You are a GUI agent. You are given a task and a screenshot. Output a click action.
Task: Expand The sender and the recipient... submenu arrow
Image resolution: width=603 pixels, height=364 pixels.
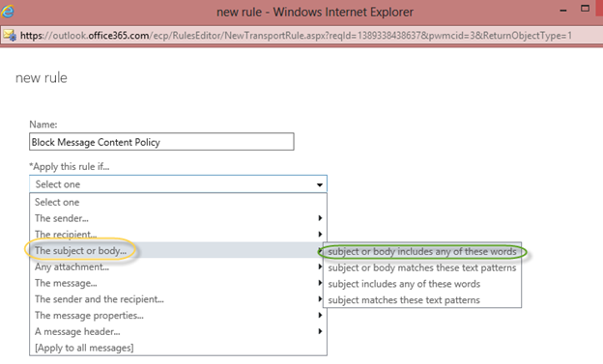[x=320, y=299]
